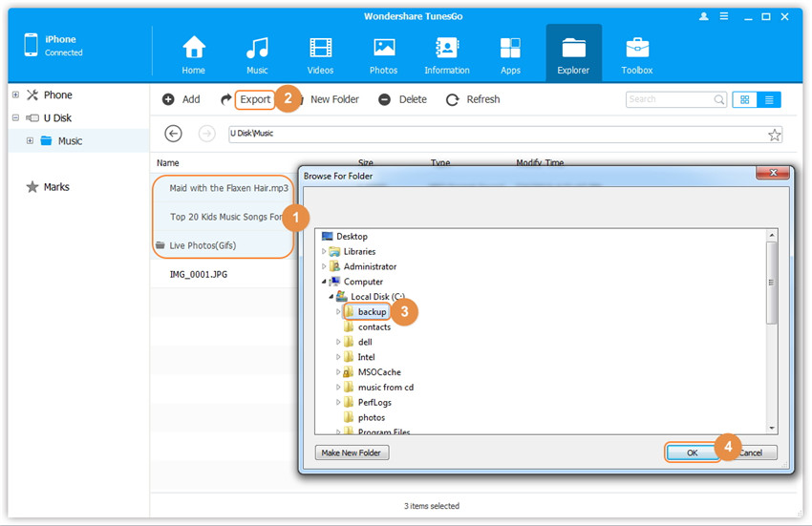Click the Search input field

pyautogui.click(x=669, y=99)
